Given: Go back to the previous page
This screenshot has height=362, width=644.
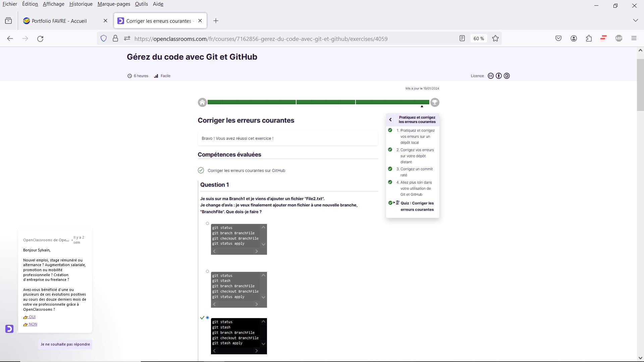Looking at the screenshot, I should click(x=10, y=39).
